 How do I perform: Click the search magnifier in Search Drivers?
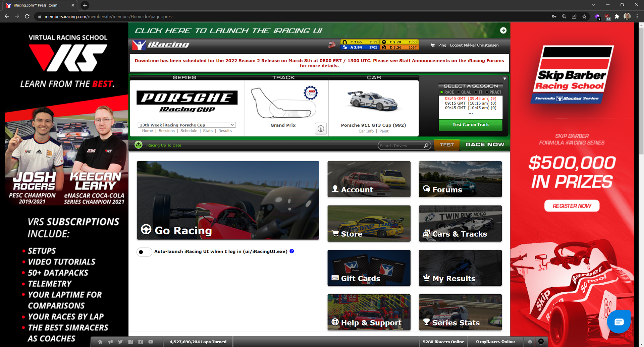click(426, 146)
